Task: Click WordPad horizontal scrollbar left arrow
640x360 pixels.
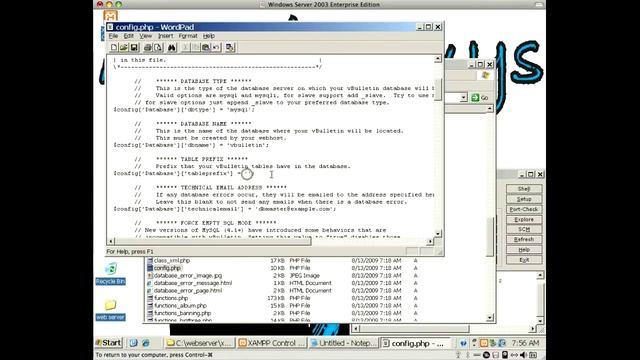Action: tap(111, 242)
